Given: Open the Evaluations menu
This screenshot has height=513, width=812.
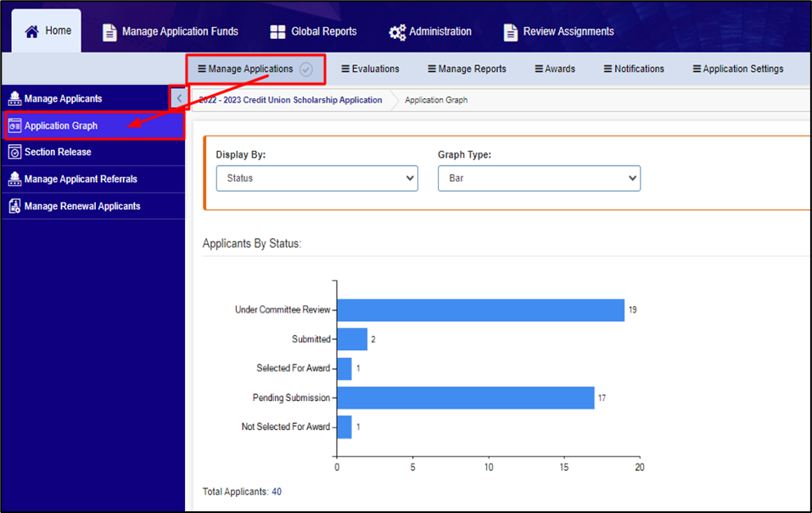Looking at the screenshot, I should click(370, 69).
